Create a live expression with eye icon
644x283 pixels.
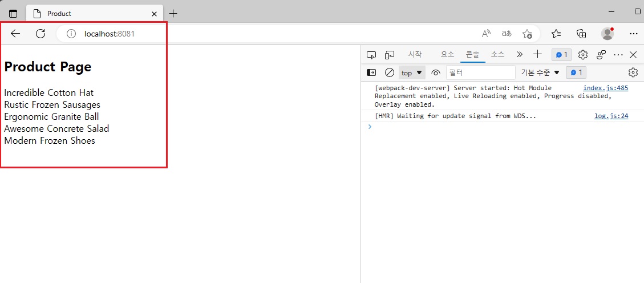(436, 72)
